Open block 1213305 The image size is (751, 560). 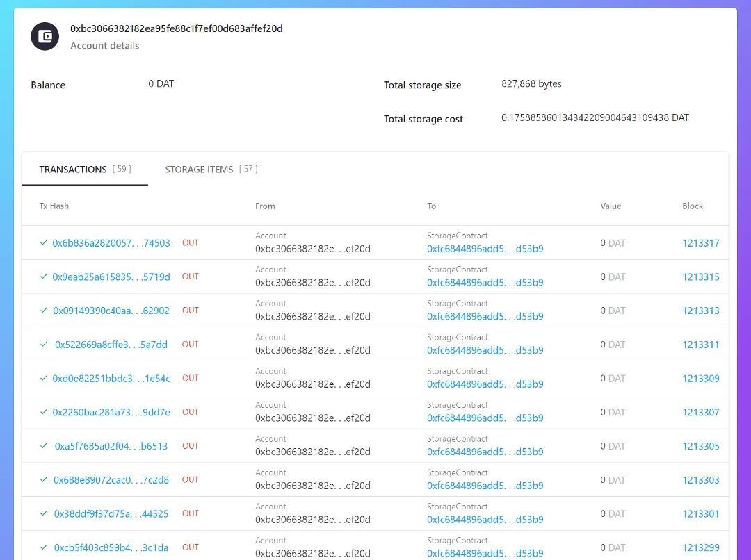click(x=701, y=446)
